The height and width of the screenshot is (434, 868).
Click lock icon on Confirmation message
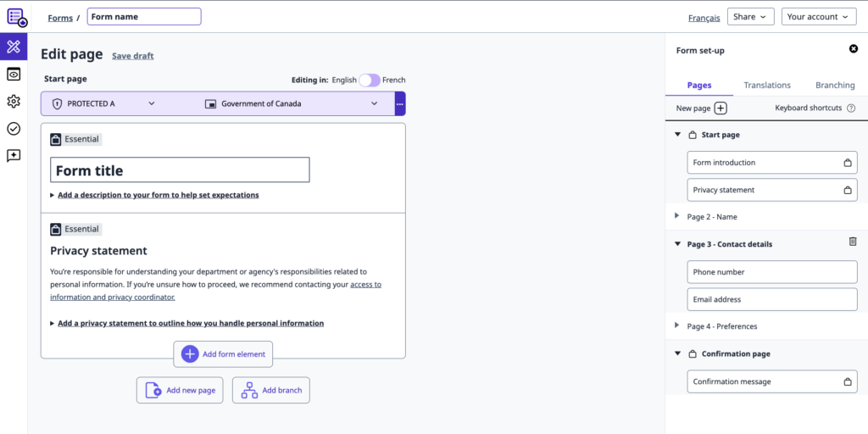point(847,381)
